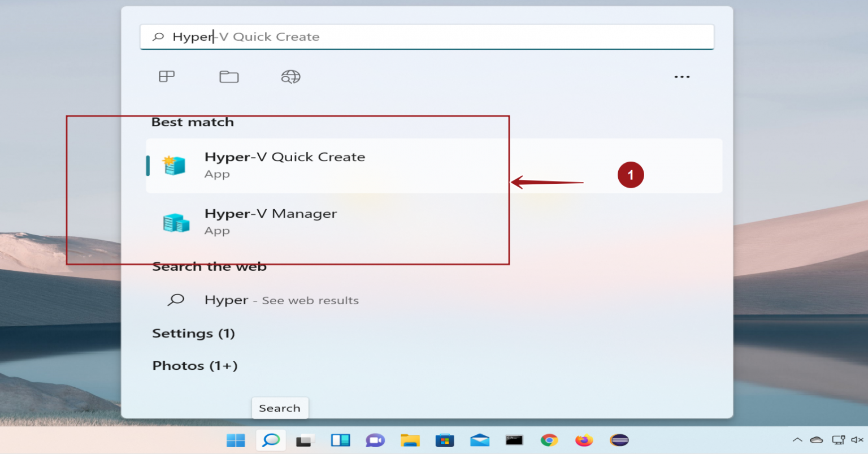Screen dimensions: 868x454
Task: Filter search results by apps
Action: click(x=166, y=76)
